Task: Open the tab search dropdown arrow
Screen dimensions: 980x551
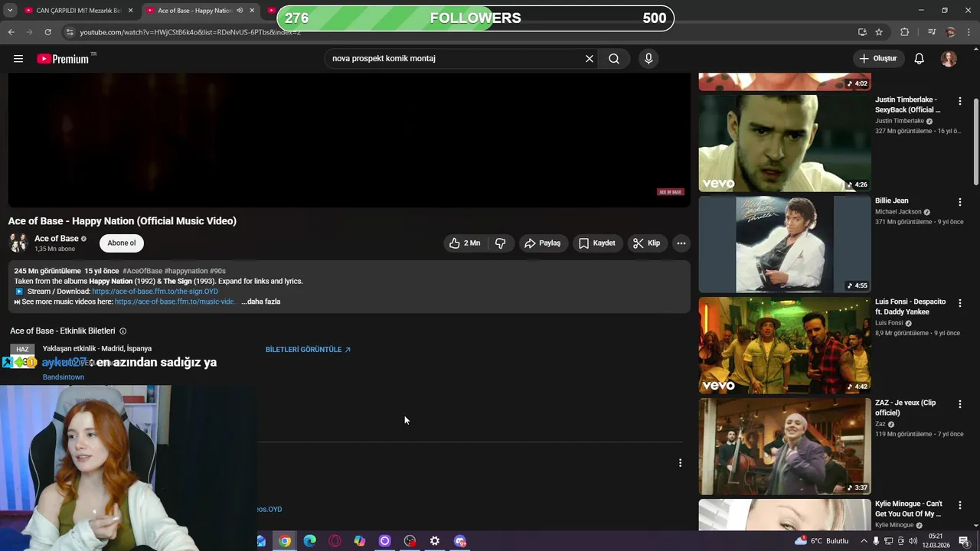Action: [x=9, y=11]
